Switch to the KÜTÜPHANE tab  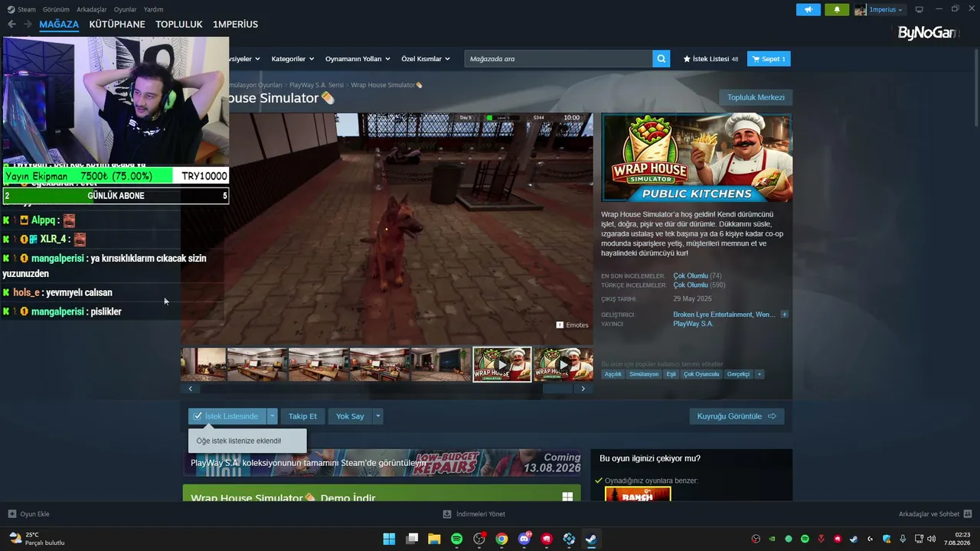pos(117,24)
